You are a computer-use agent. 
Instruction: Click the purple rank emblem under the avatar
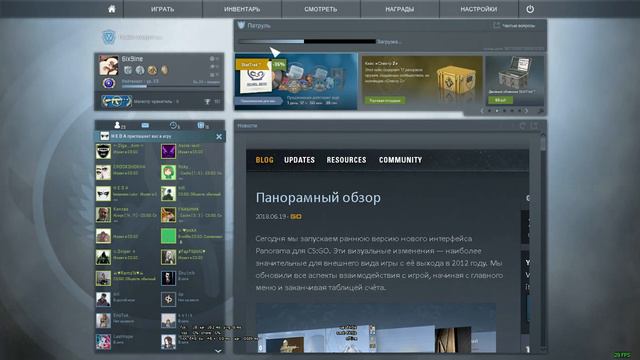(109, 83)
